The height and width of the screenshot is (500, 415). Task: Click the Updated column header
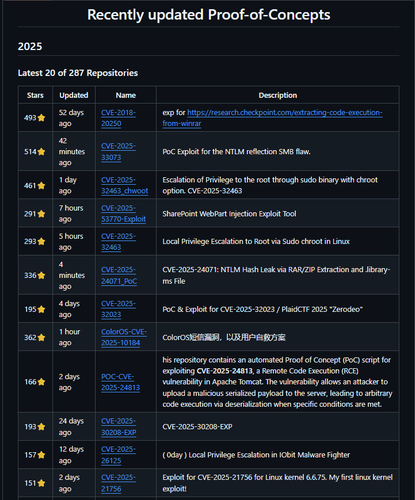74,95
